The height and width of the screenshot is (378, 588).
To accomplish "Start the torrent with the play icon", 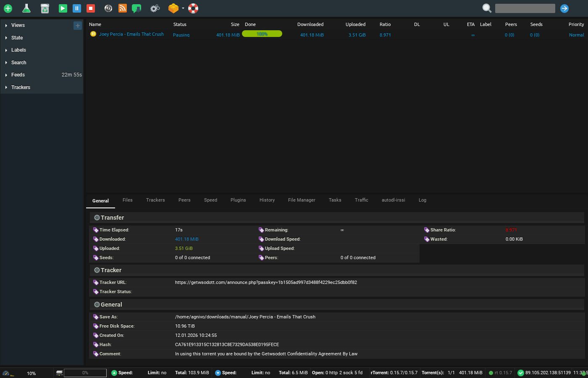I will tap(63, 8).
